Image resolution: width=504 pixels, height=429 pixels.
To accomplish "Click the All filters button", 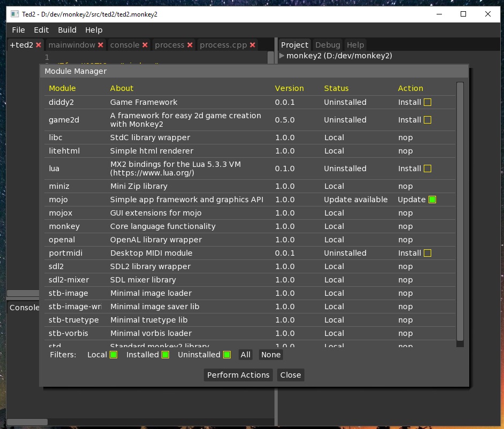I will coord(245,355).
